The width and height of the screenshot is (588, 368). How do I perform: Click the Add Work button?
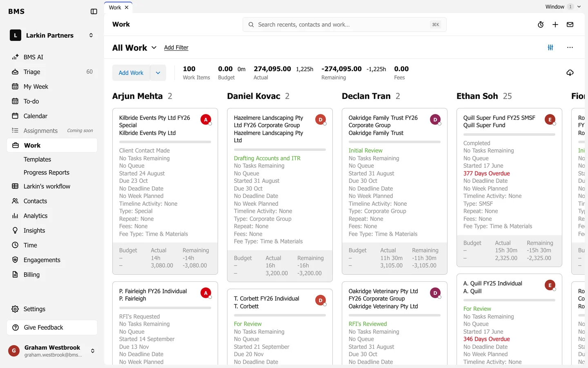[131, 73]
